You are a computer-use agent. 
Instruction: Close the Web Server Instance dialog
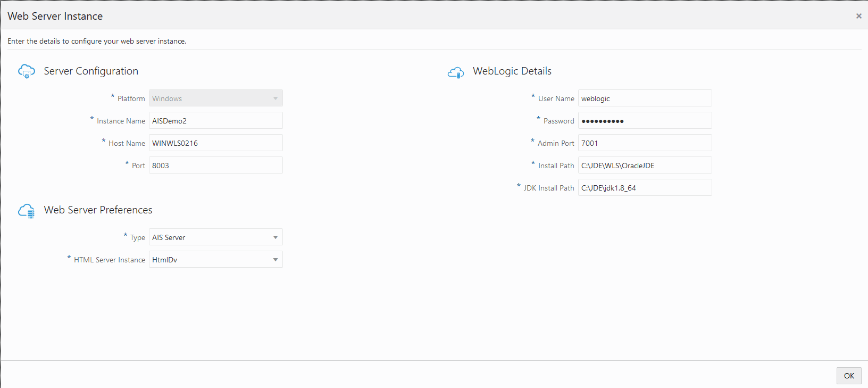click(858, 16)
